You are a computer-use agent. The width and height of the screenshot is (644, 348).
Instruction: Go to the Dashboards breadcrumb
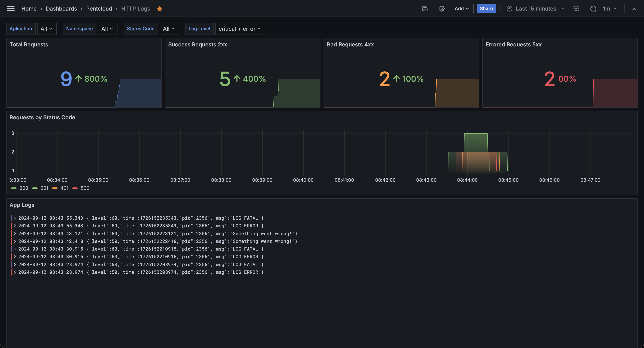61,9
